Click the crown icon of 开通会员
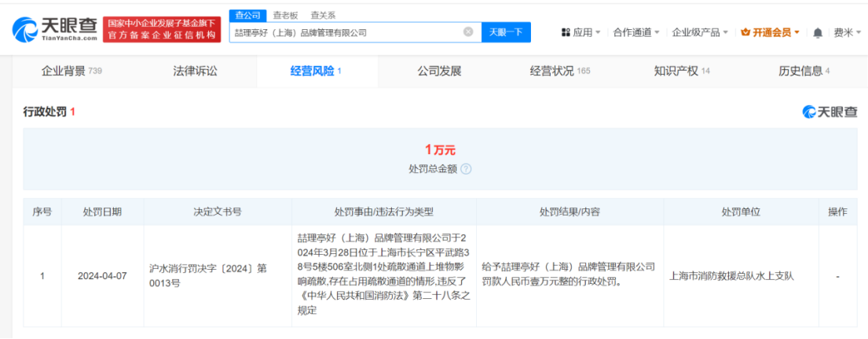Viewport: 868px width, 339px height. point(745,33)
